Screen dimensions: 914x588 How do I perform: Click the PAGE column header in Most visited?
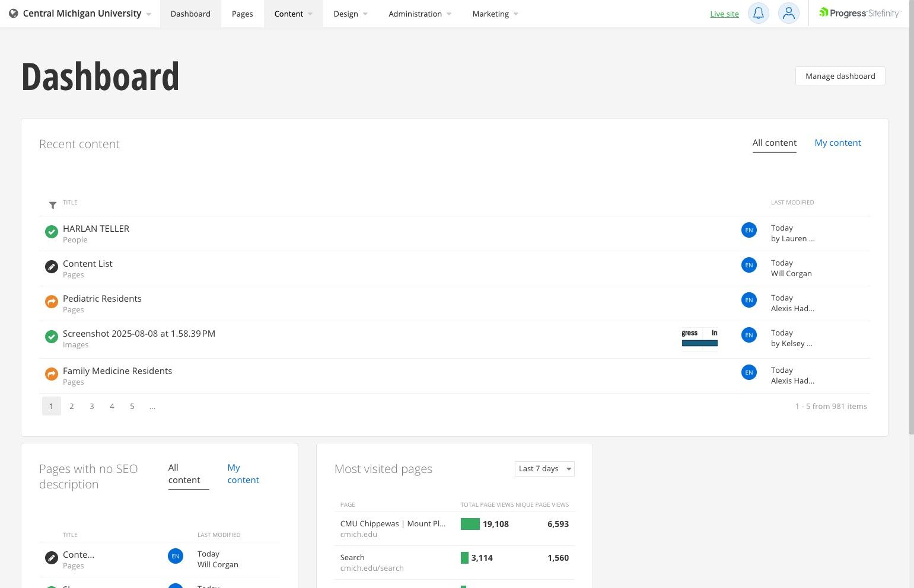[348, 505]
